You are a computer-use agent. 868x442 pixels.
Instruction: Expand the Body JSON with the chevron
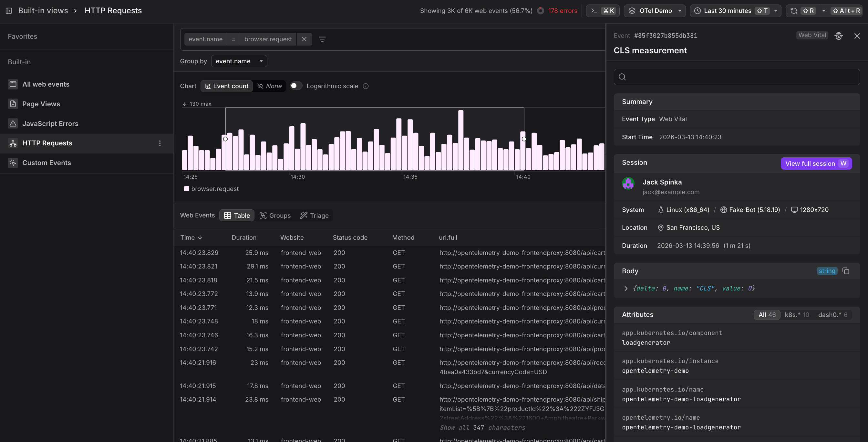[626, 288]
